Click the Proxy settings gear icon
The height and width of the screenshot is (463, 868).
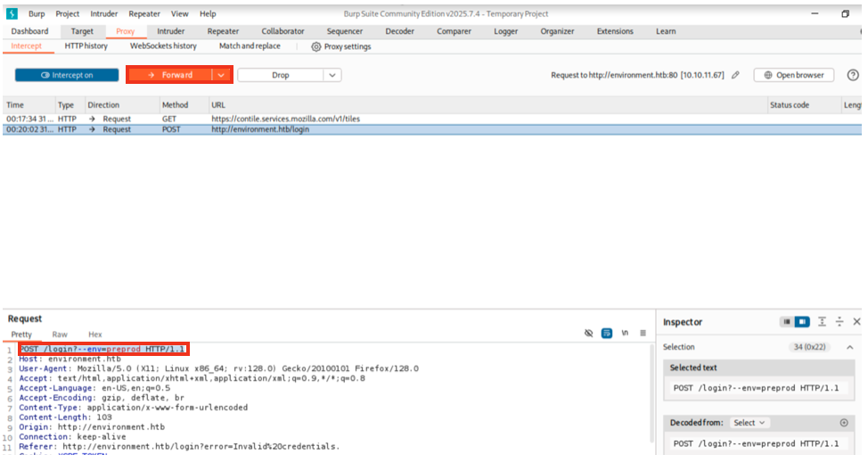(316, 46)
